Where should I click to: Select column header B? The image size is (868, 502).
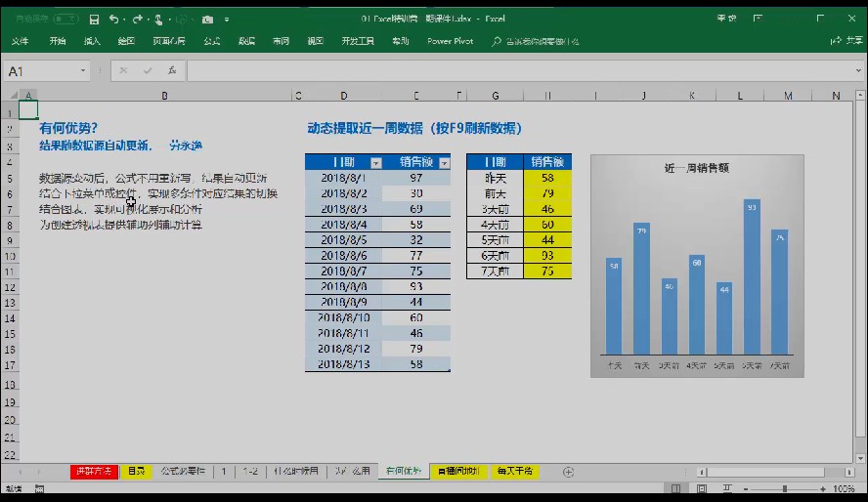(x=164, y=96)
